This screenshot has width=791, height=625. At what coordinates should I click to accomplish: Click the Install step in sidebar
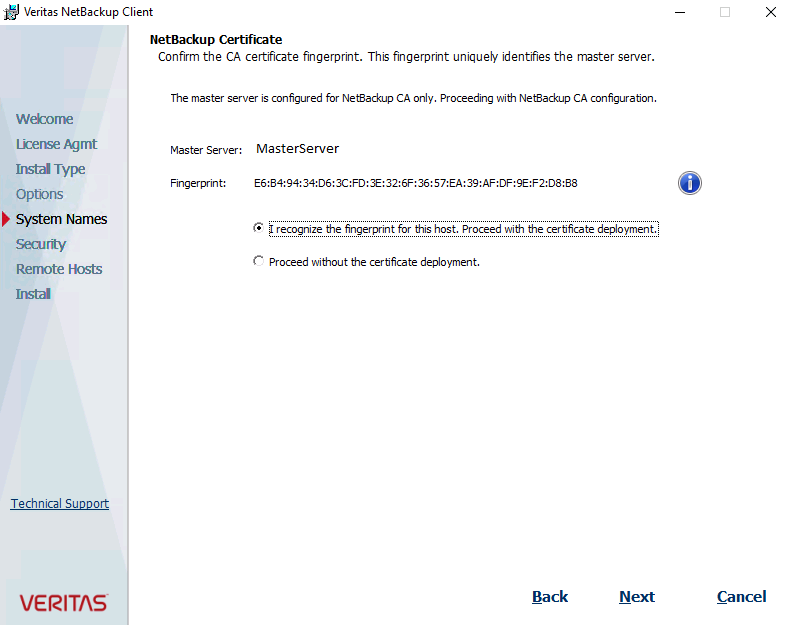coord(33,294)
